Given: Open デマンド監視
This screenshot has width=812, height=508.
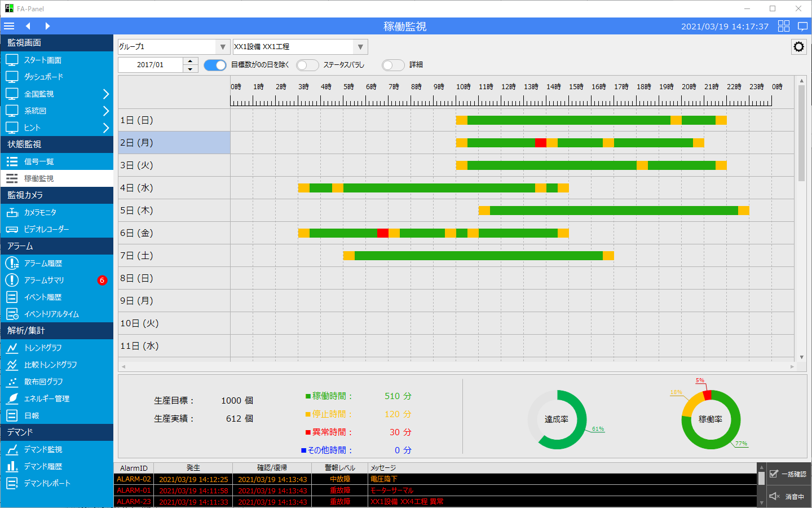Looking at the screenshot, I should (x=56, y=449).
